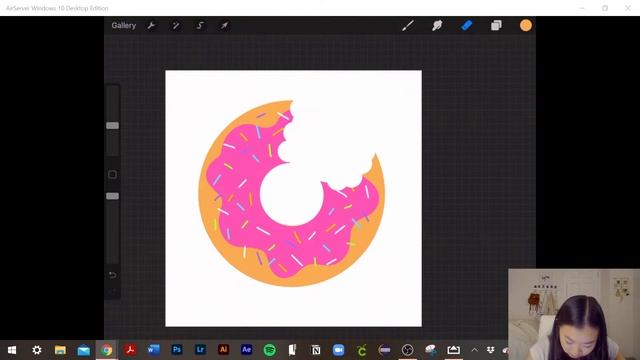Open the Windows Start menu

tap(12, 350)
